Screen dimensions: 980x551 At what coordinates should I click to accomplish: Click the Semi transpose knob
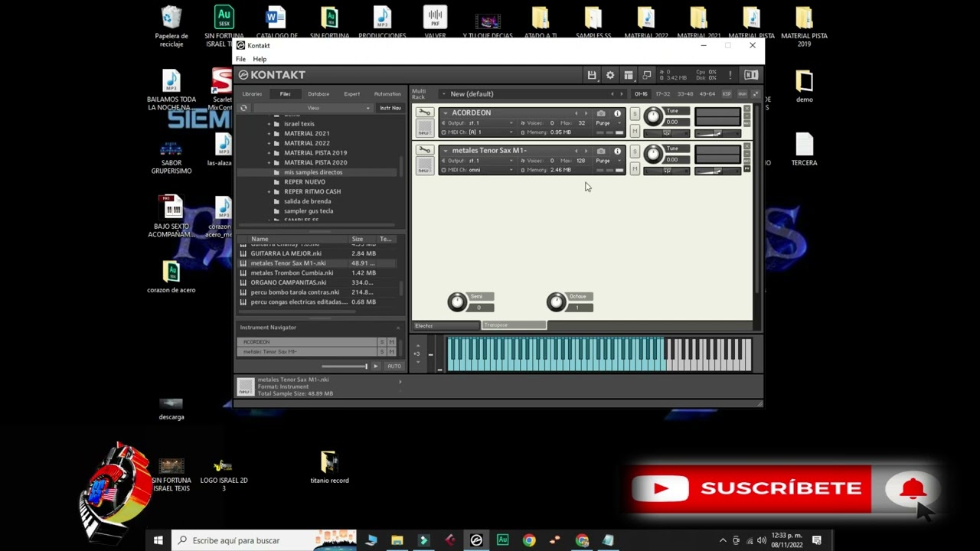click(x=457, y=302)
